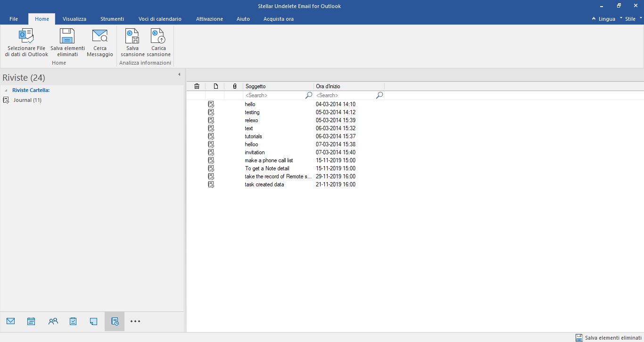The width and height of the screenshot is (644, 342).
Task: Open more navigation options (three dots)
Action: (135, 321)
